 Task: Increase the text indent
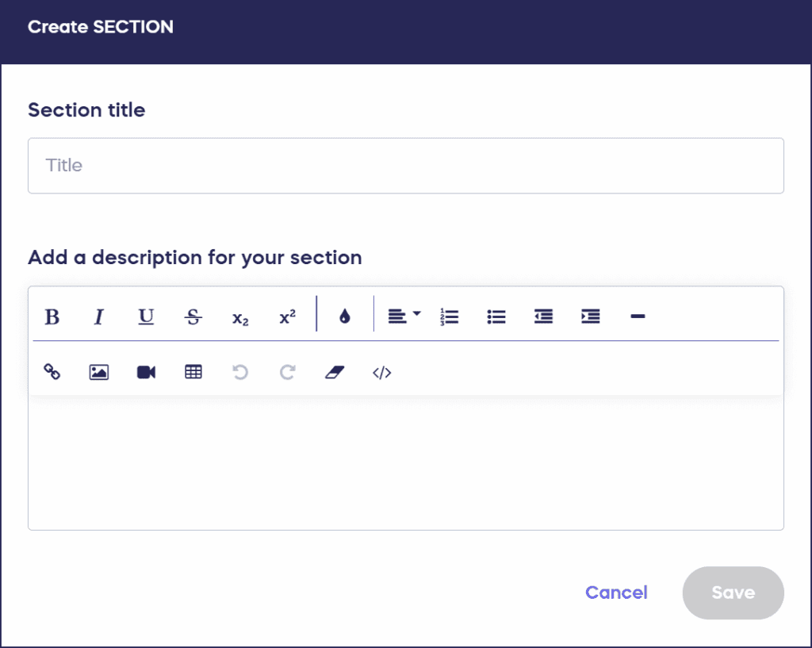pos(590,316)
